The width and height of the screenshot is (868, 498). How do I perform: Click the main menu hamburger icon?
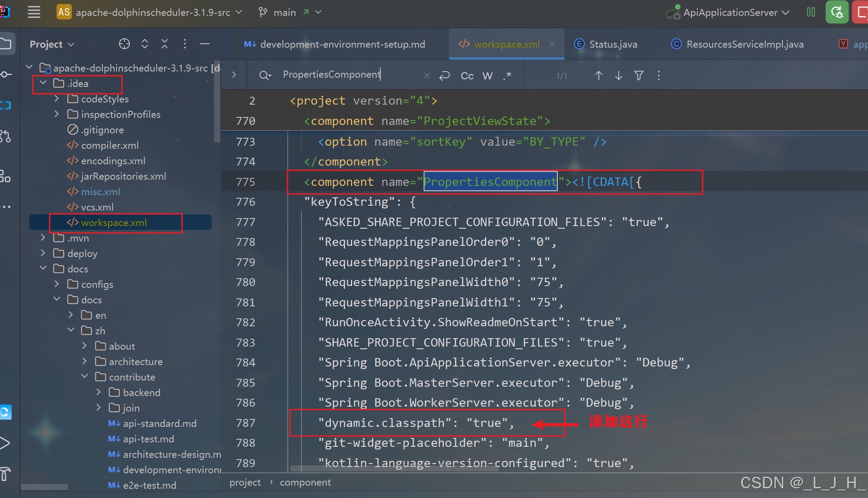coord(34,12)
